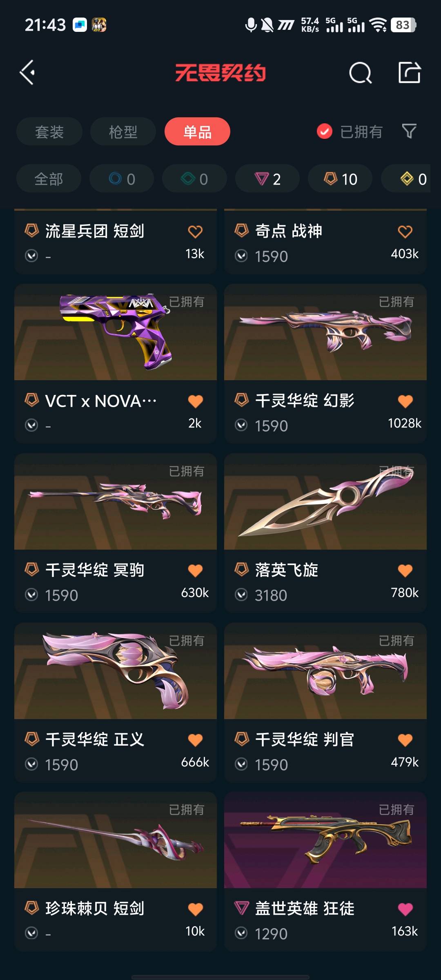Viewport: 441px width, 980px height.
Task: Tap the share icon in header
Action: [x=409, y=73]
